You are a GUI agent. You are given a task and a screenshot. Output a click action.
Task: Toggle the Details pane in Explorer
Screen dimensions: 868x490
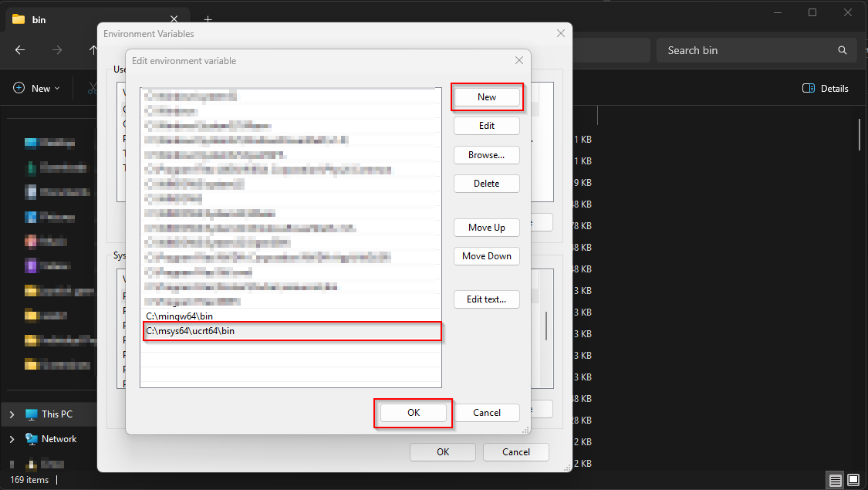pos(826,89)
